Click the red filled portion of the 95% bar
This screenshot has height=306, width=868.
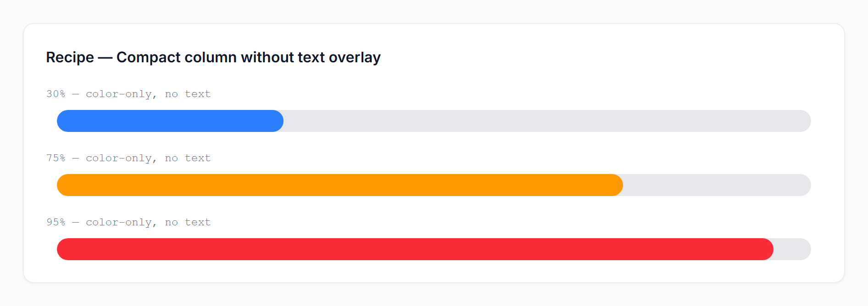[413, 249]
